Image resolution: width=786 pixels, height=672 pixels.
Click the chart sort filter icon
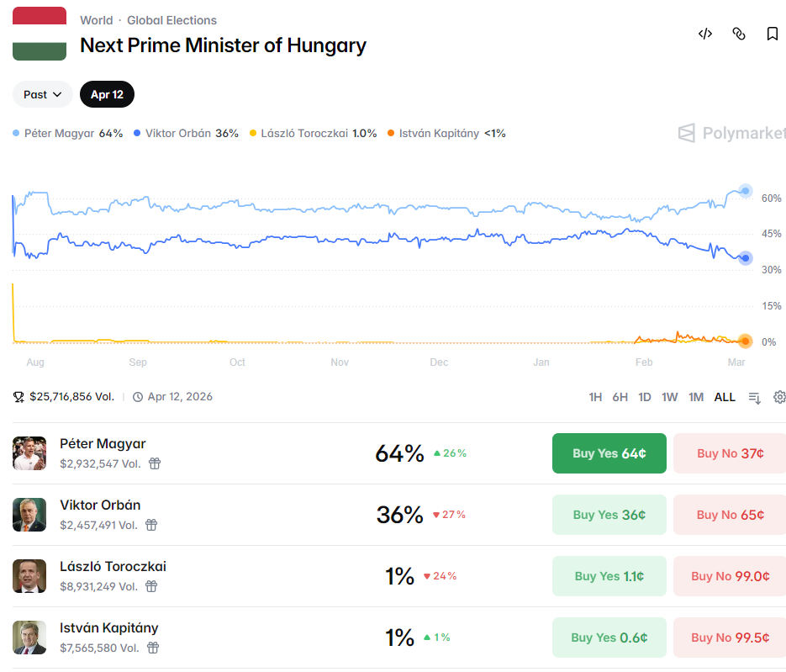pos(754,397)
